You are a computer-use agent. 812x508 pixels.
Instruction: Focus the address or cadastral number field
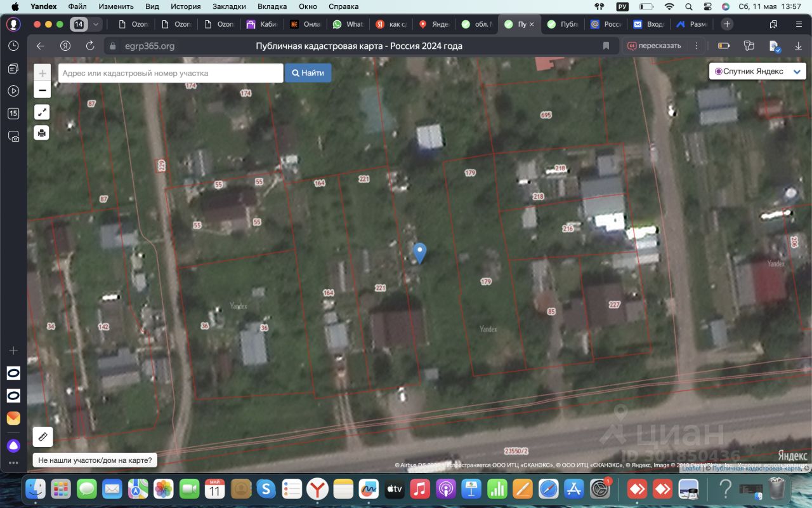tap(171, 73)
